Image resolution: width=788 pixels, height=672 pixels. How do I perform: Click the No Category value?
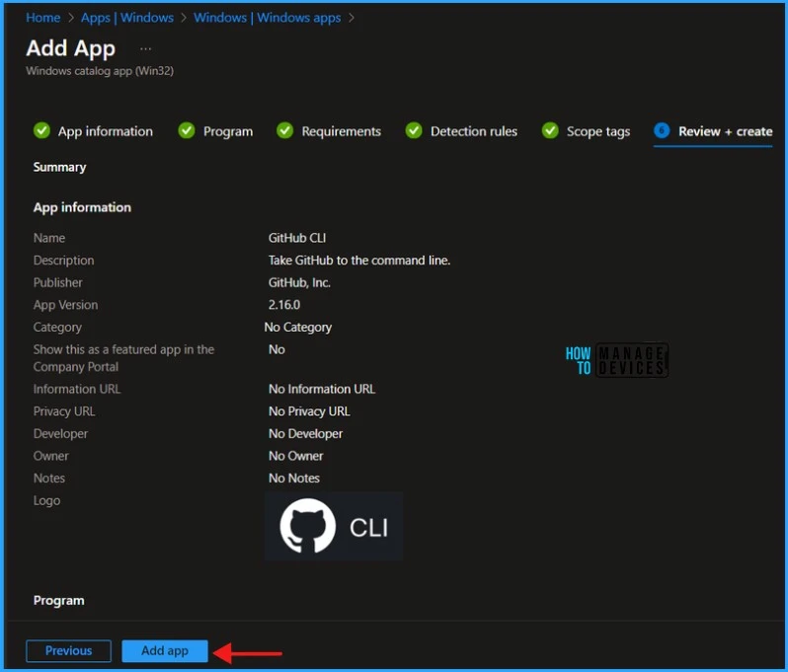click(297, 328)
